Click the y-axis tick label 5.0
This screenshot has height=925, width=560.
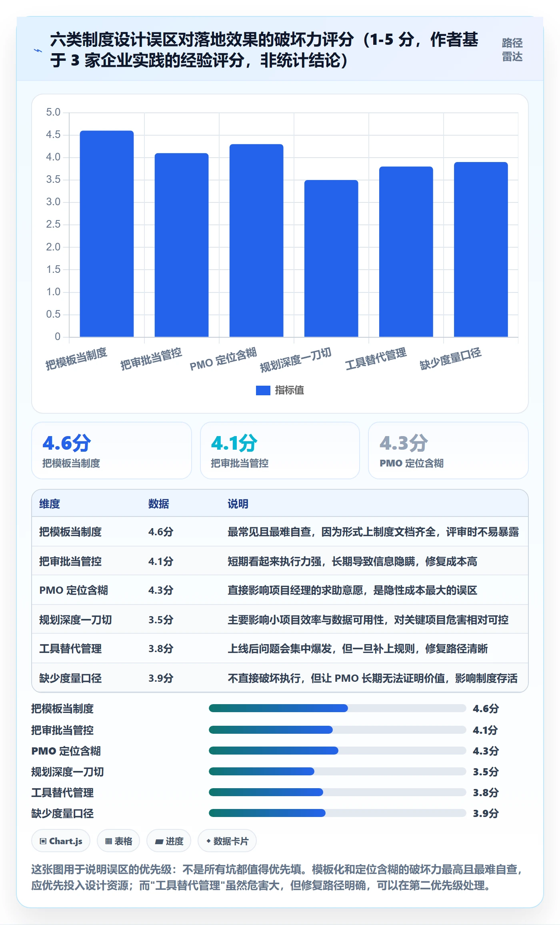coord(53,112)
